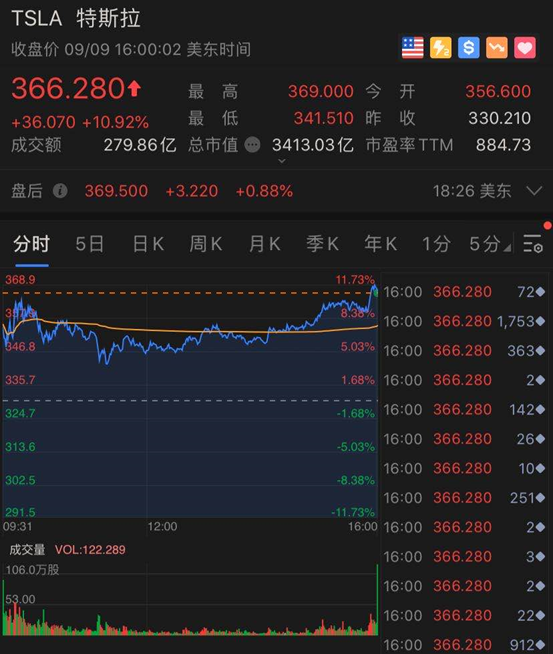
Task: Select the 年K chart tab
Action: [380, 244]
